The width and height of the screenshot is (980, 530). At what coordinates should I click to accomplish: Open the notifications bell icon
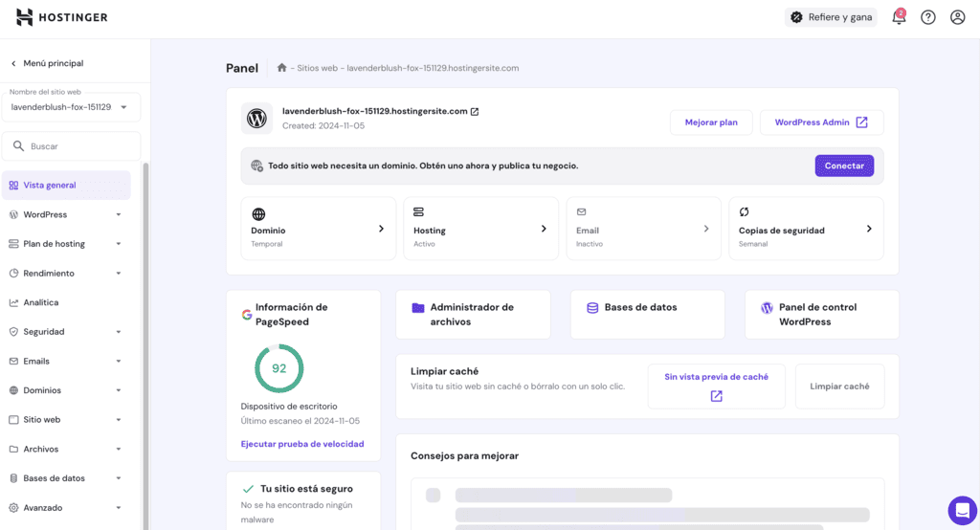[899, 17]
